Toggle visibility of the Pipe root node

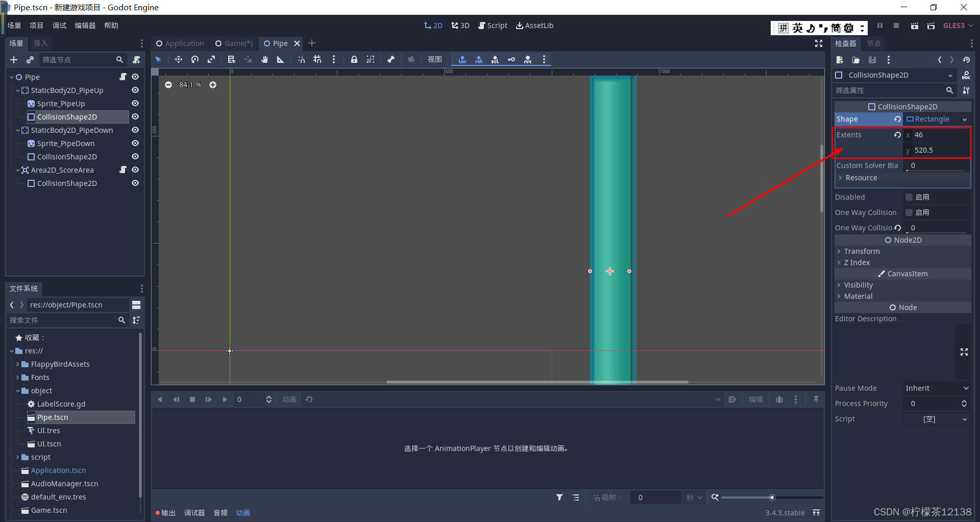pyautogui.click(x=135, y=77)
